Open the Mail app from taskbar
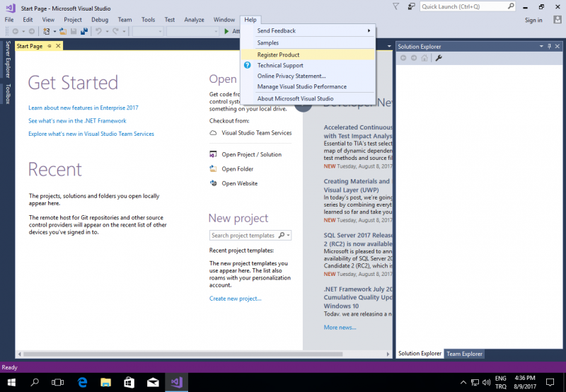Screen dimensions: 566x392 point(153,382)
